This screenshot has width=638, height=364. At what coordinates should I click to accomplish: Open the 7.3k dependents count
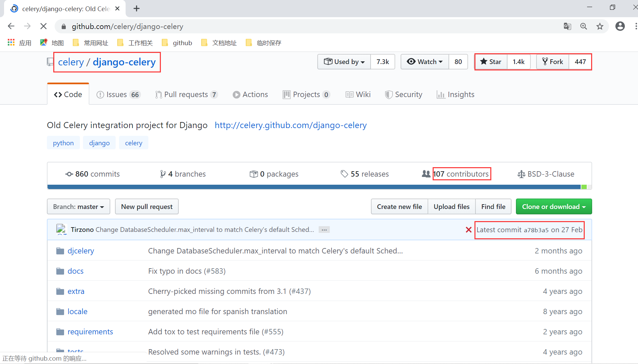(383, 62)
